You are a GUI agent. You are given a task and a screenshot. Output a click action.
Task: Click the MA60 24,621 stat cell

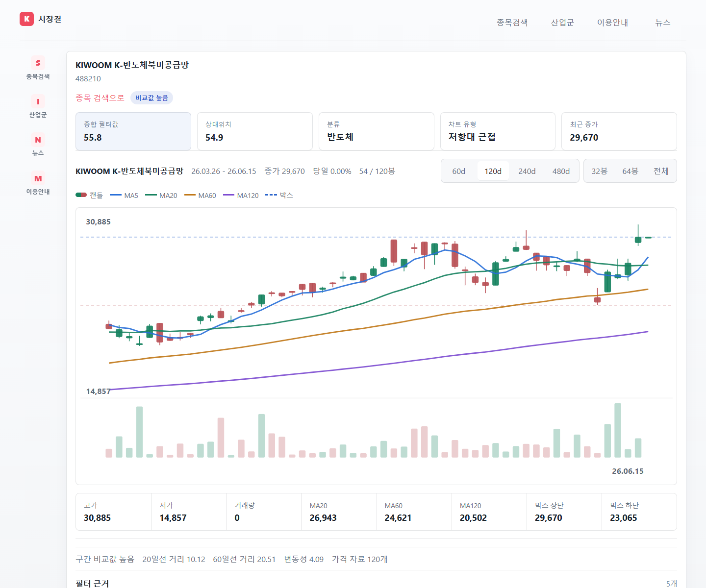tap(414, 512)
